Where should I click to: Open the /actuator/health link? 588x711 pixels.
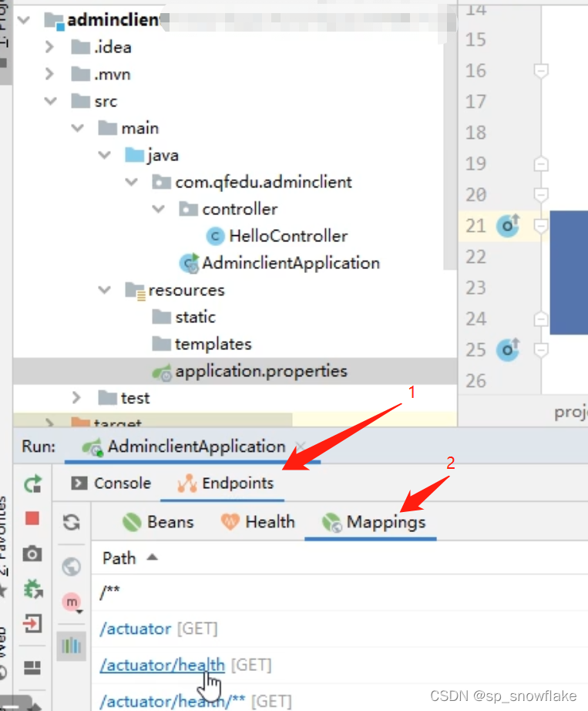[x=162, y=666]
